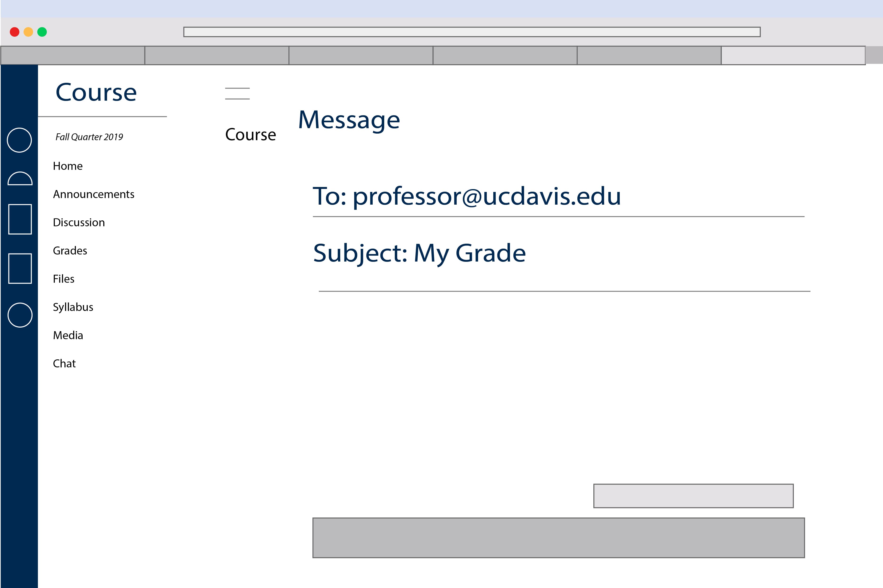Click the upper square icon in sidebar
883x588 pixels.
[20, 219]
